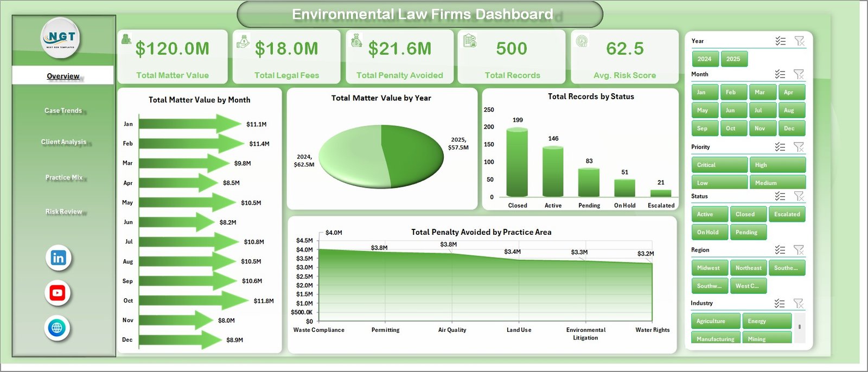Click the Total Legal Fees card icon
Viewport: 868px width, 372px height.
click(x=242, y=41)
